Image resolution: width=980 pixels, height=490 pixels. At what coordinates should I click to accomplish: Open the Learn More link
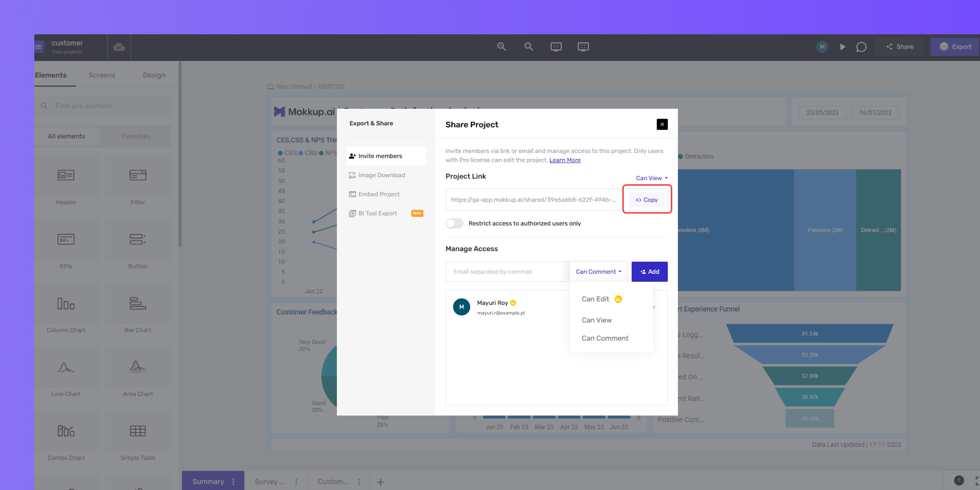point(564,160)
